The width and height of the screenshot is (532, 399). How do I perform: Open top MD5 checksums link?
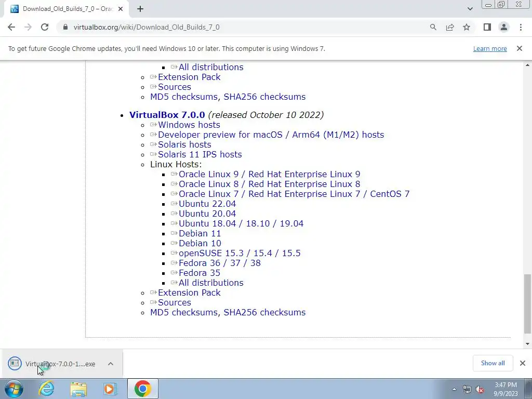pos(183,97)
